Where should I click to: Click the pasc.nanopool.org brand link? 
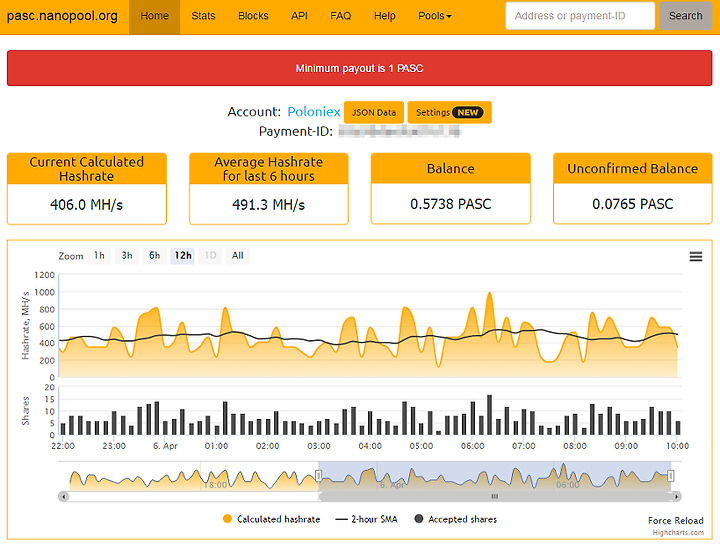tap(62, 16)
